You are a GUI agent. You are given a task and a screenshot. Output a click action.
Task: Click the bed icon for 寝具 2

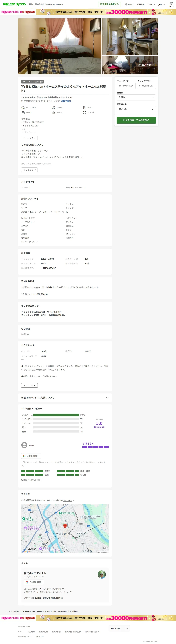point(23,113)
